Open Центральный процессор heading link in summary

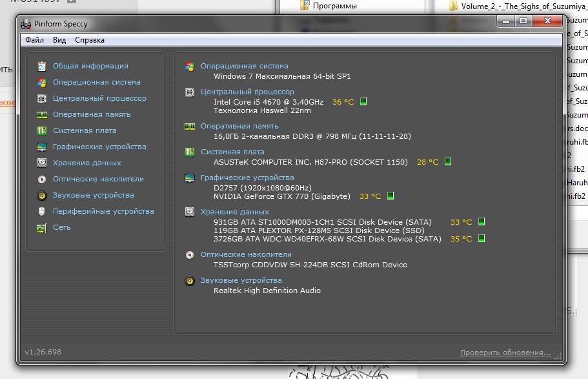247,92
